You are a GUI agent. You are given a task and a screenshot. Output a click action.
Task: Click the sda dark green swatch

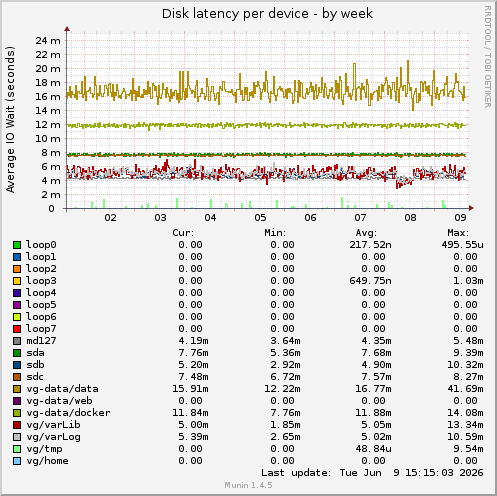click(17, 353)
